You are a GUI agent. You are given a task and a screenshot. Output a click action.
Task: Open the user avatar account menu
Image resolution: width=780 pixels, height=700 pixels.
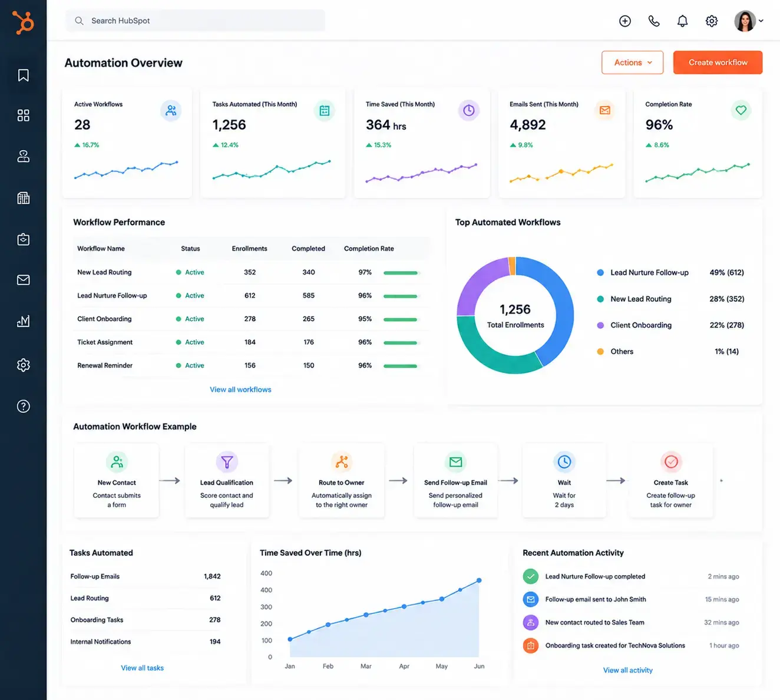tap(748, 21)
